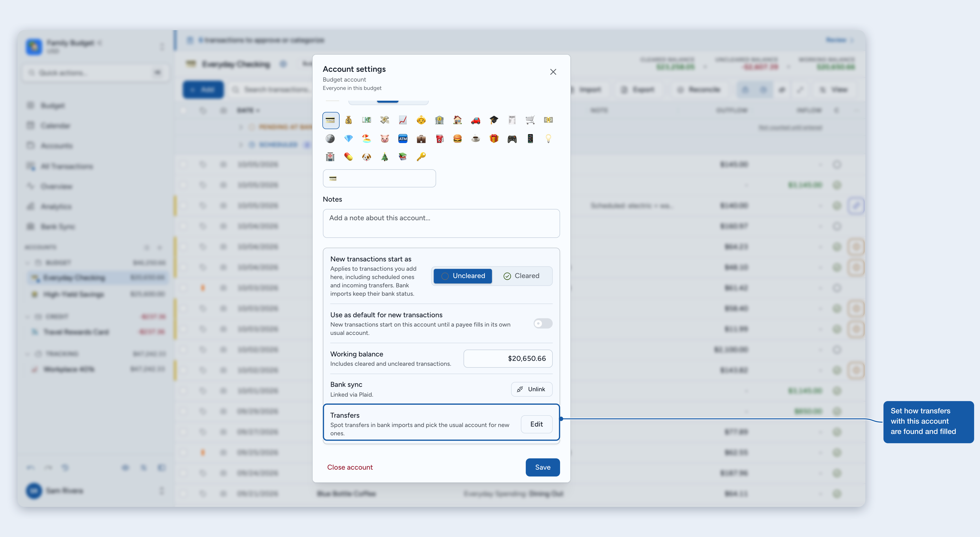Select the gift box emoji icon
This screenshot has width=980, height=537.
pyautogui.click(x=494, y=139)
